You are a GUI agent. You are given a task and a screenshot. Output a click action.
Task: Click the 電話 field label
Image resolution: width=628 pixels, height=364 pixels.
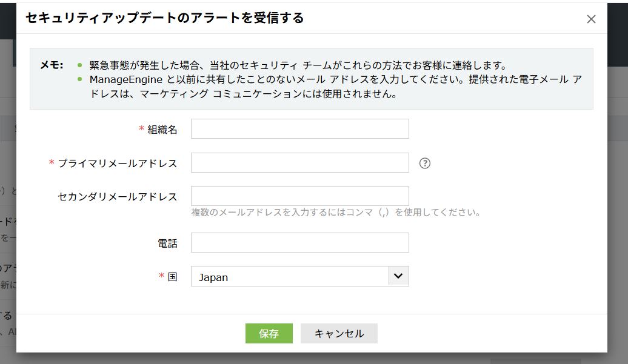(x=167, y=243)
